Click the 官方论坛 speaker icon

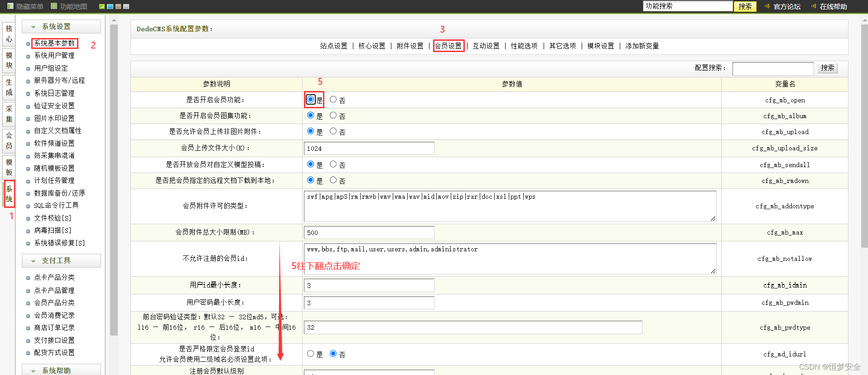(767, 6)
